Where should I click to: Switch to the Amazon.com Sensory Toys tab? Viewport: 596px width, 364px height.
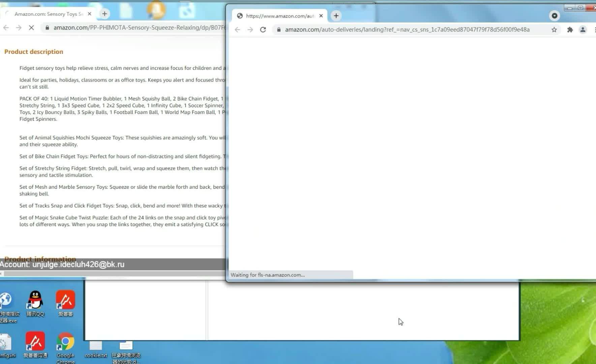coord(49,14)
